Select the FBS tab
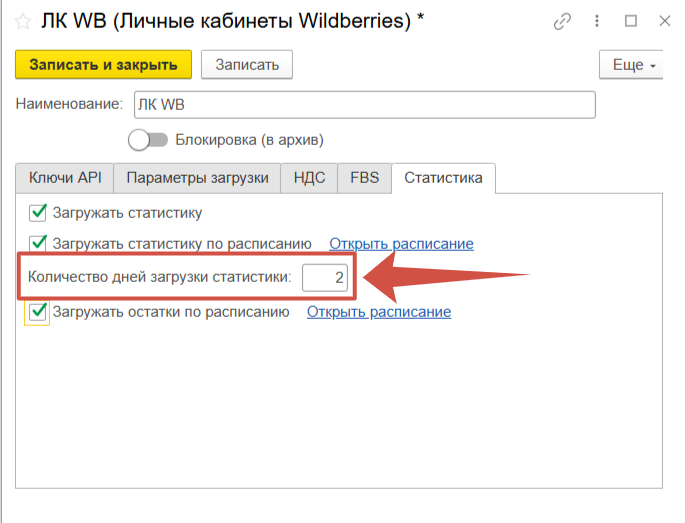 coord(364,178)
